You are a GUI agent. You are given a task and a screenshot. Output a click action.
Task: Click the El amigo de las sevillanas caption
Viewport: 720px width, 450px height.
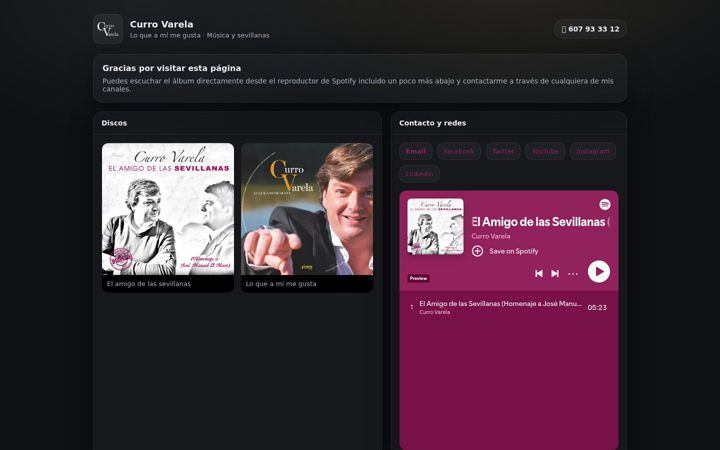149,284
